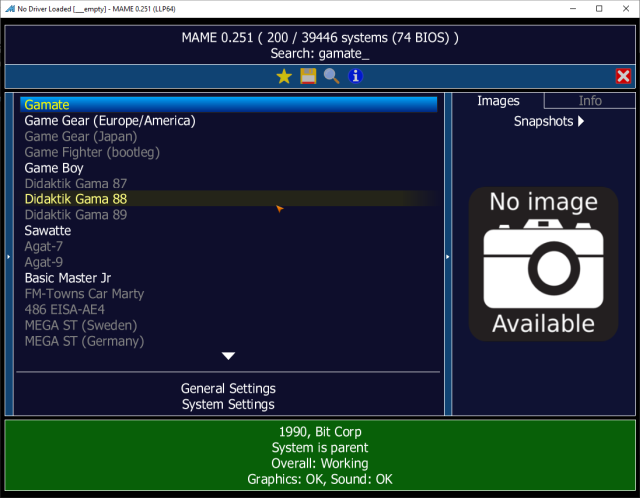Click the Search: gamate field

[320, 53]
